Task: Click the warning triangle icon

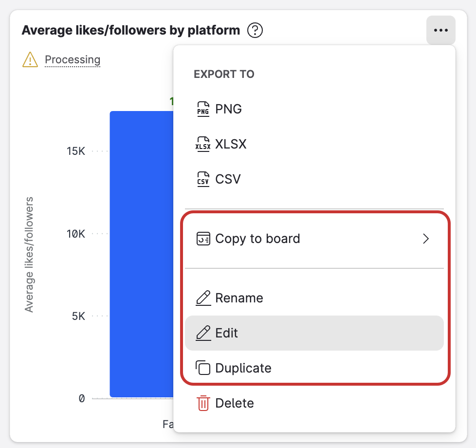Action: tap(30, 60)
